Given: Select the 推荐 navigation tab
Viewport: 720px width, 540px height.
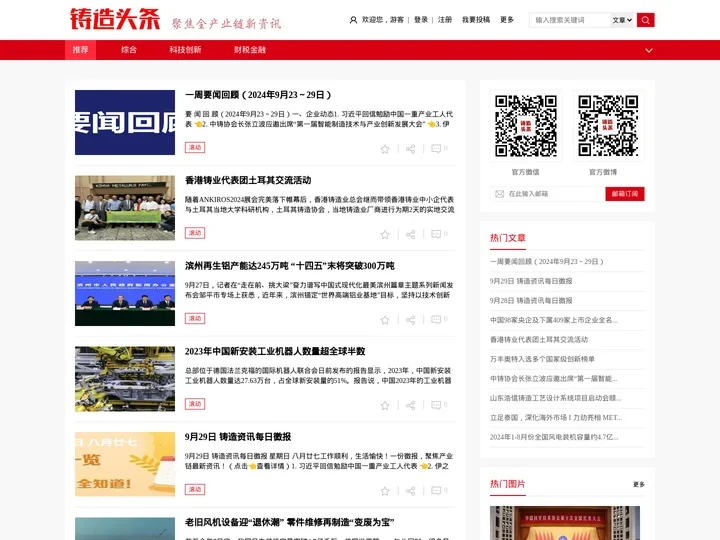Looking at the screenshot, I should tap(80, 50).
